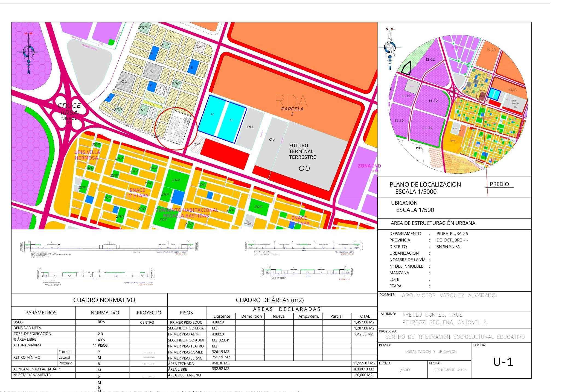Select the "PRIMER PISO SERV.G" row

click(x=186, y=358)
